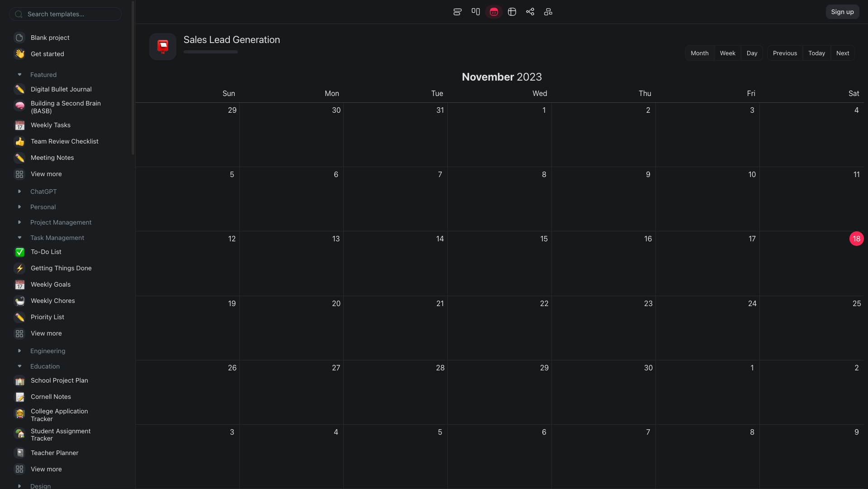Click the Sign up button
The height and width of the screenshot is (489, 868).
click(x=842, y=11)
